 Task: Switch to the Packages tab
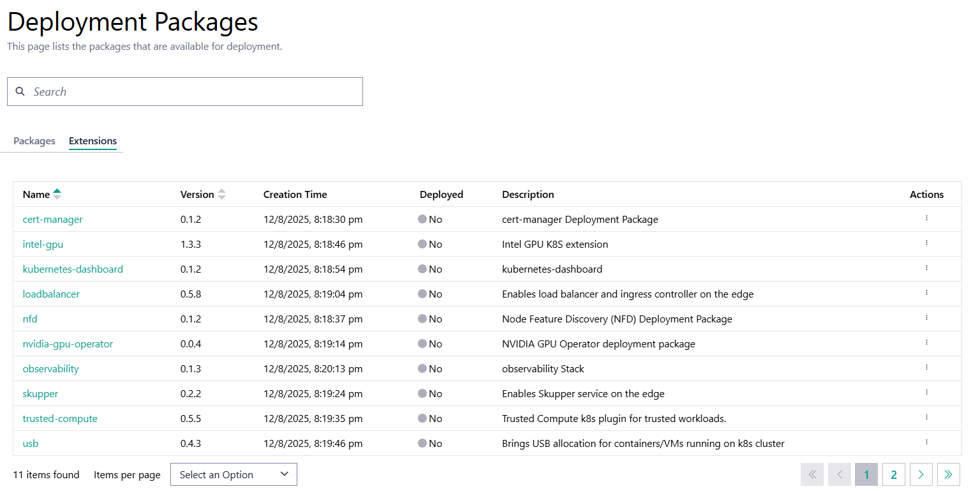[x=34, y=141]
